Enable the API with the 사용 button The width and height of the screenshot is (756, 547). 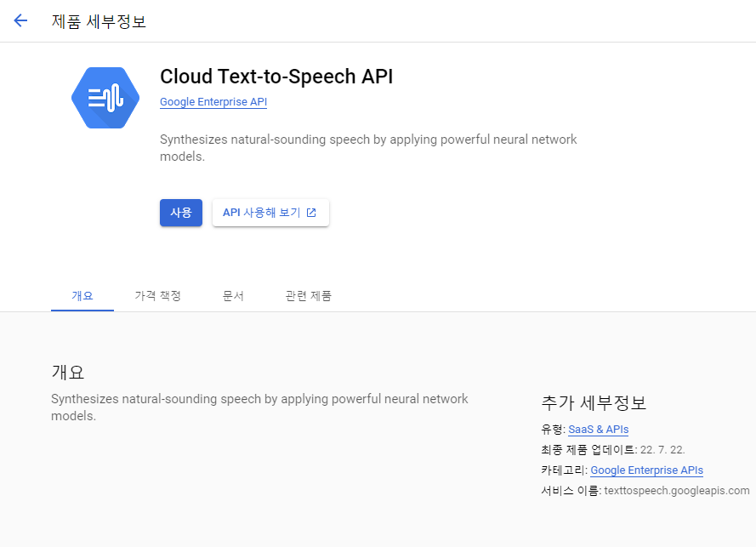(x=181, y=213)
